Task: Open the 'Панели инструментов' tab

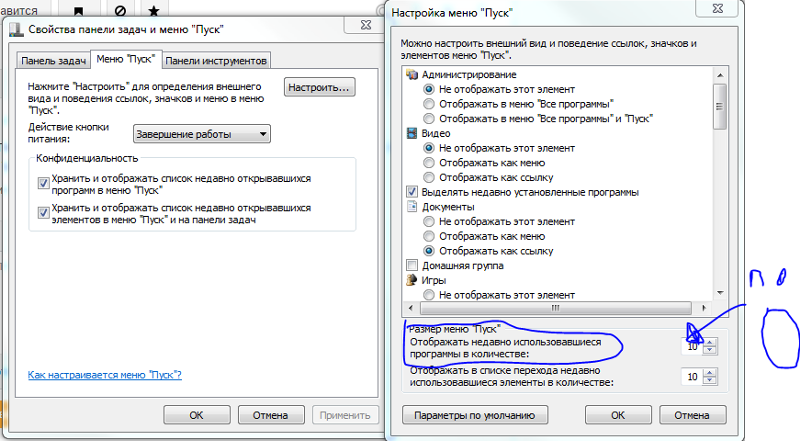Action: click(x=216, y=60)
